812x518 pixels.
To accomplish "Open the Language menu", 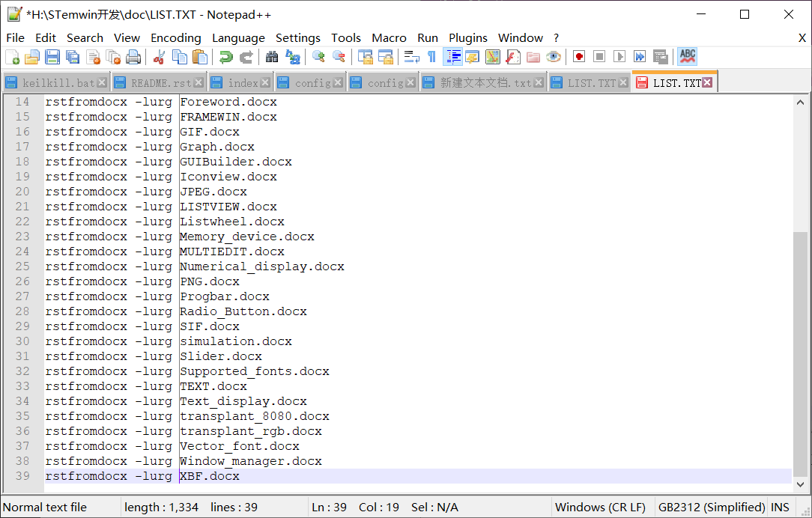I will click(238, 37).
